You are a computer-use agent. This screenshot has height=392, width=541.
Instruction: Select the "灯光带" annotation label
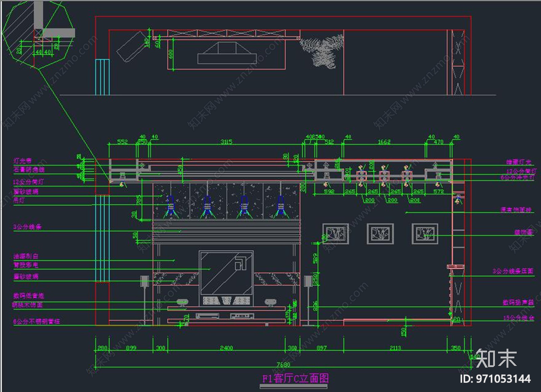[x=23, y=161]
